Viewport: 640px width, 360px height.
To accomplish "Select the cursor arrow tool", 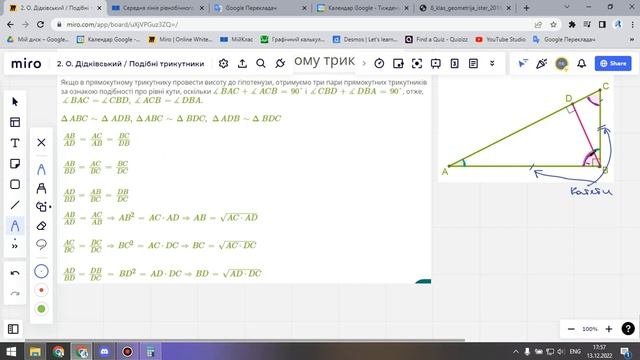I will pyautogui.click(x=15, y=102).
